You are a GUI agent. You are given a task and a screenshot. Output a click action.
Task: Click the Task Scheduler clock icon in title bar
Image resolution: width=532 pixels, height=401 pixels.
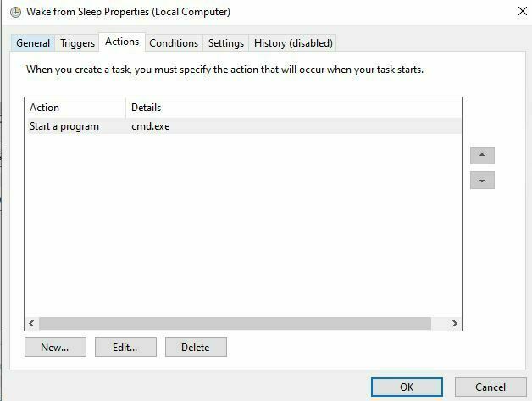point(15,12)
